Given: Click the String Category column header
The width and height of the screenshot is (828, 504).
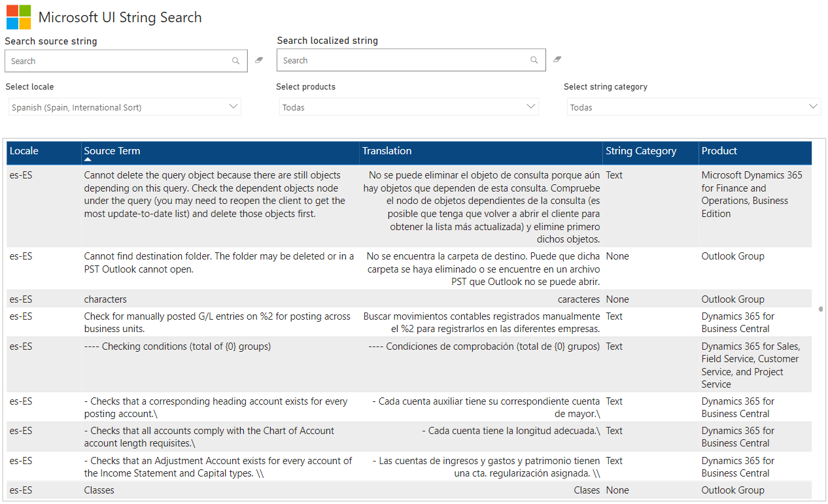Looking at the screenshot, I should tap(641, 151).
